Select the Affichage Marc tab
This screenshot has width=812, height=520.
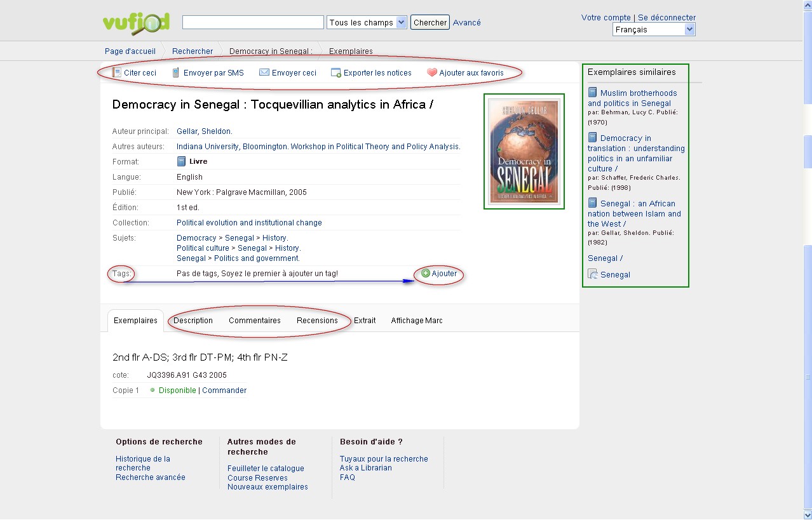tap(417, 321)
